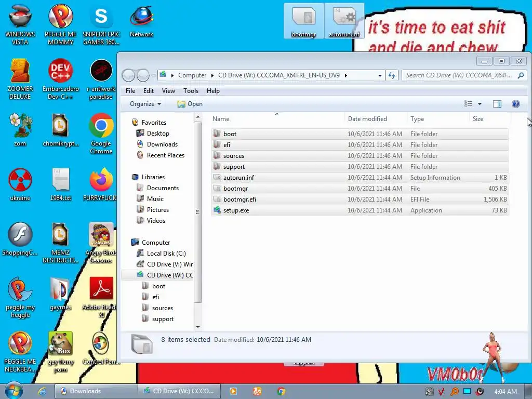Switch to the Downloads taskbar window
Image resolution: width=532 pixels, height=399 pixels.
pyautogui.click(x=96, y=391)
